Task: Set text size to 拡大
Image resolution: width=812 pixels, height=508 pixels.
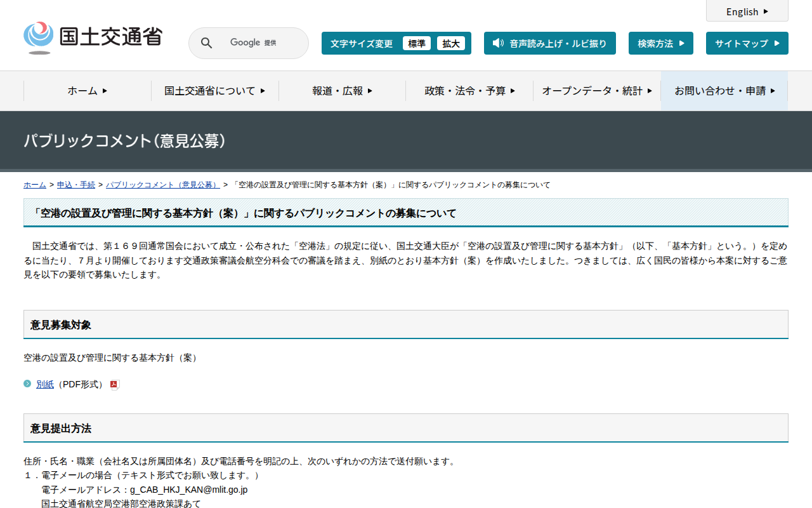Action: (x=451, y=43)
